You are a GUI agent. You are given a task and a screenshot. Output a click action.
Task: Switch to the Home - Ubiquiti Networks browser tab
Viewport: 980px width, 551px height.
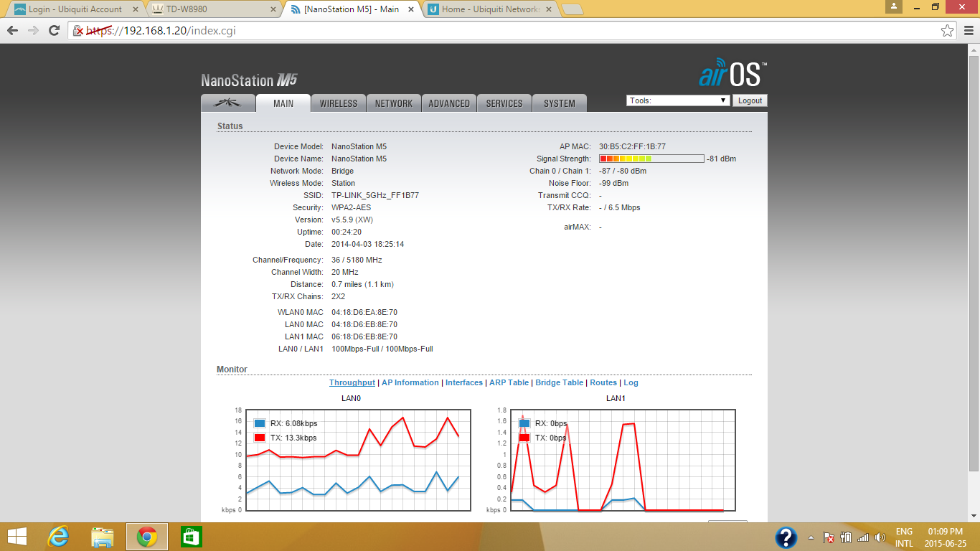pos(489,9)
